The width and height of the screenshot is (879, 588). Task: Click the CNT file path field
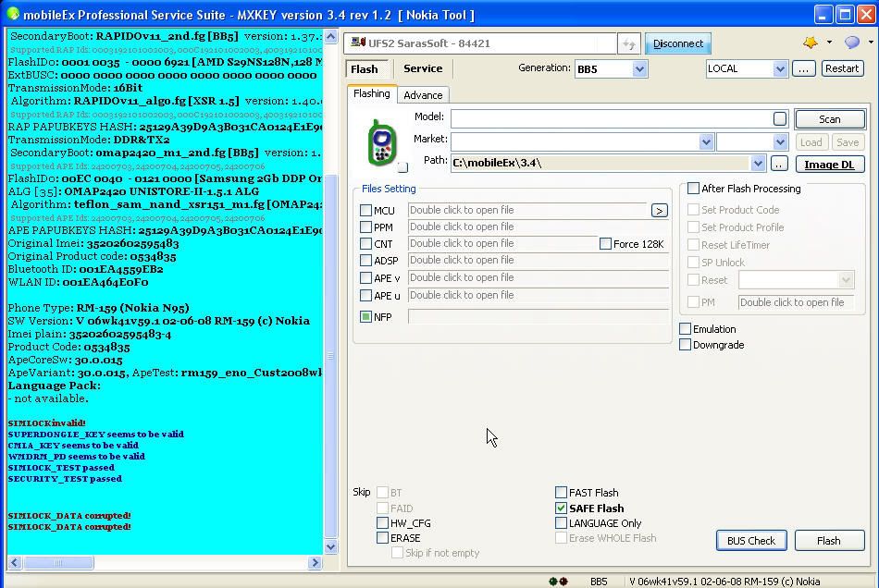502,243
